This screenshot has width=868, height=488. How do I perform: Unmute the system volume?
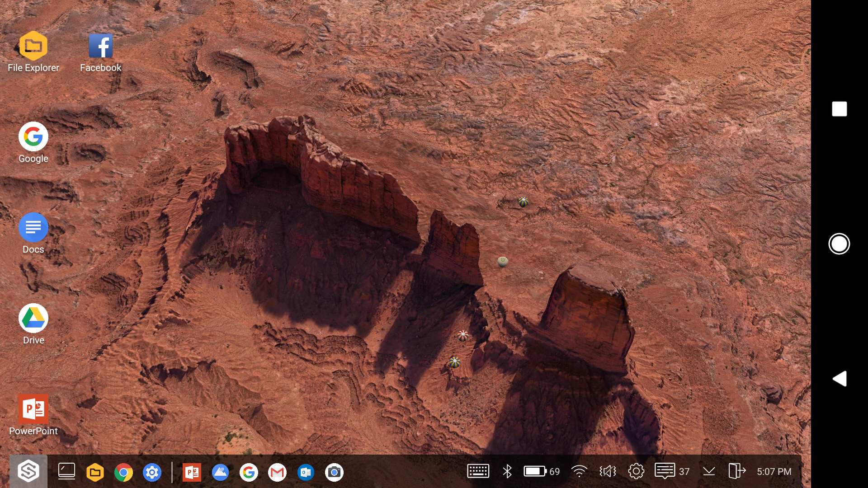[x=607, y=471]
